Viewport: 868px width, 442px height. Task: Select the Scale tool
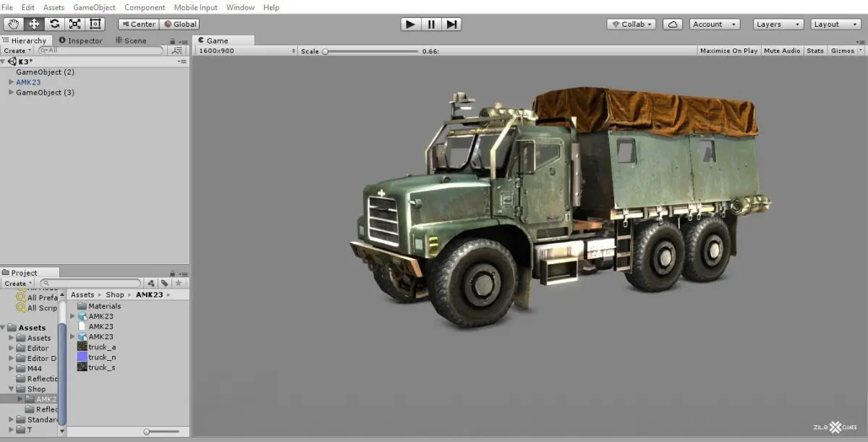tap(75, 24)
